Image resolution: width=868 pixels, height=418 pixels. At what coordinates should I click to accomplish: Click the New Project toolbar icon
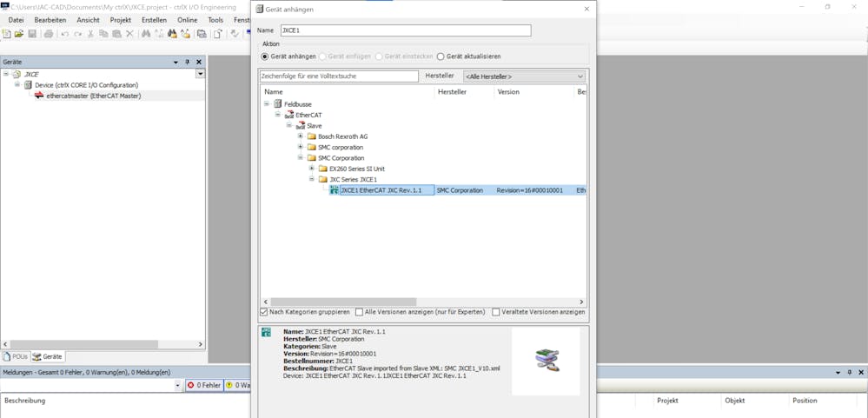[x=7, y=34]
